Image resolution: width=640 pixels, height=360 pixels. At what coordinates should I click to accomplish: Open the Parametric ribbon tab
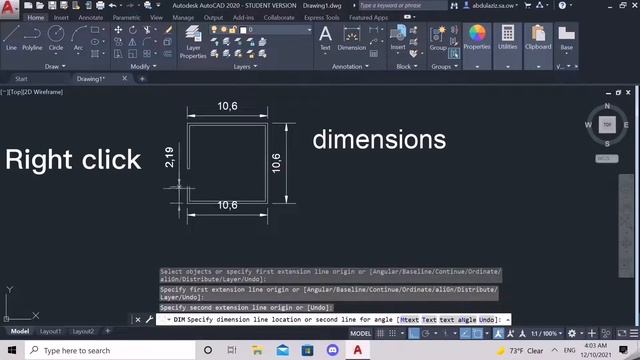tap(126, 18)
